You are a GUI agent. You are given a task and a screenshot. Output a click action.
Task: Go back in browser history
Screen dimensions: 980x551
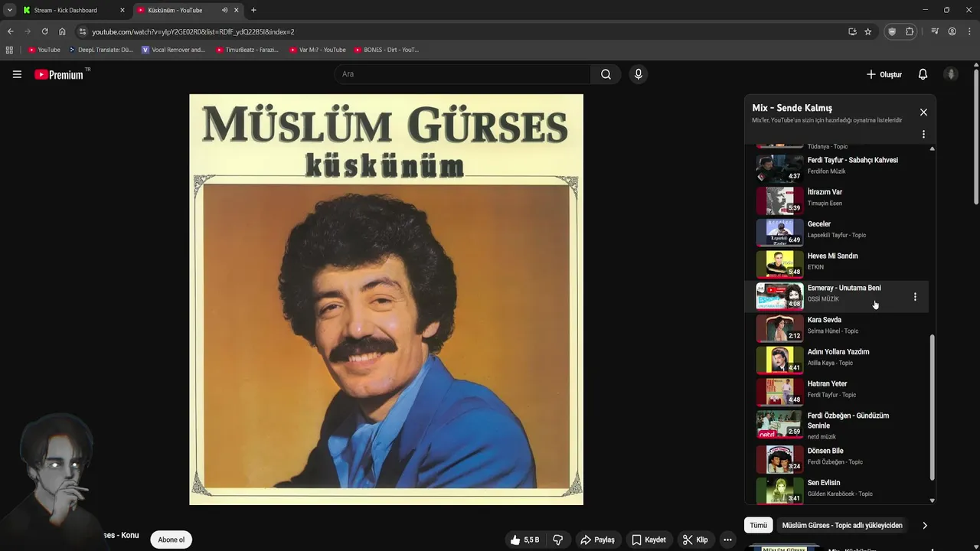click(x=10, y=31)
